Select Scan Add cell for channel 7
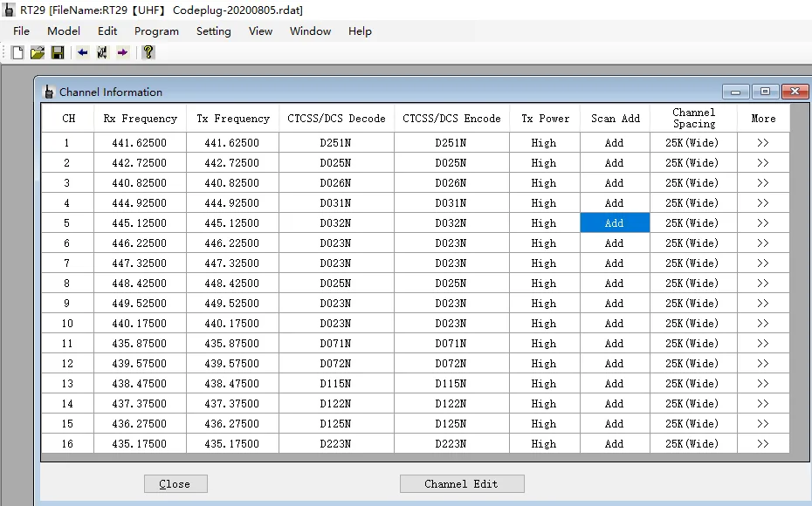The image size is (812, 506). (x=615, y=263)
